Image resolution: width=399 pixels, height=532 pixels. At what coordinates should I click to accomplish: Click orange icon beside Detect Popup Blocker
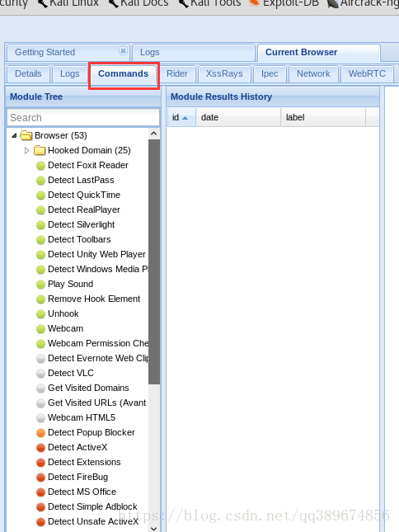click(x=40, y=433)
